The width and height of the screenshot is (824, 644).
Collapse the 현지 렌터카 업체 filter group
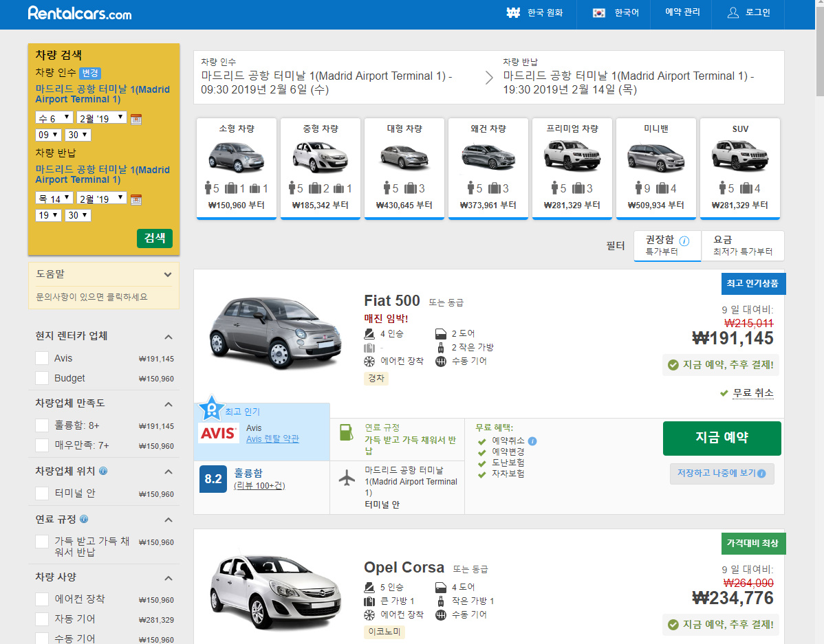click(168, 337)
